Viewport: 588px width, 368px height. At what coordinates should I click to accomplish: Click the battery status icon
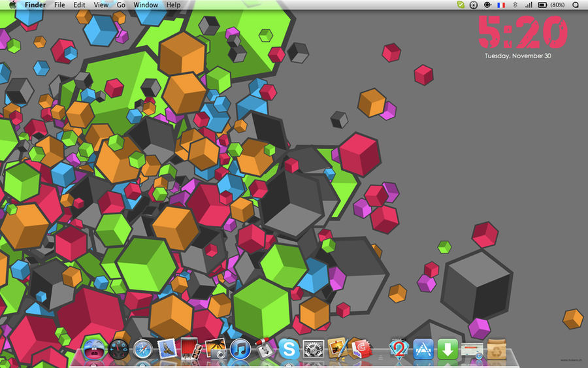(x=542, y=5)
